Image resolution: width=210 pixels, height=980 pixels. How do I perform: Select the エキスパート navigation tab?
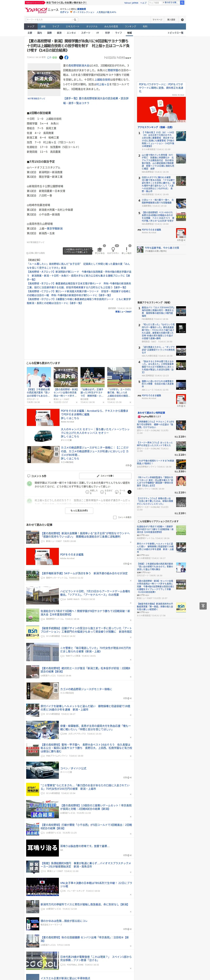pos(72,27)
